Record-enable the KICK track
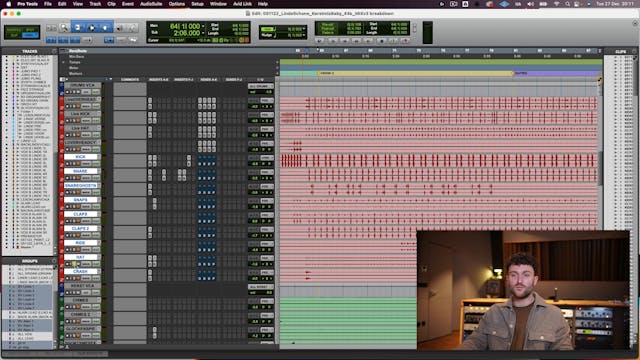640x360 pixels. click(x=67, y=164)
